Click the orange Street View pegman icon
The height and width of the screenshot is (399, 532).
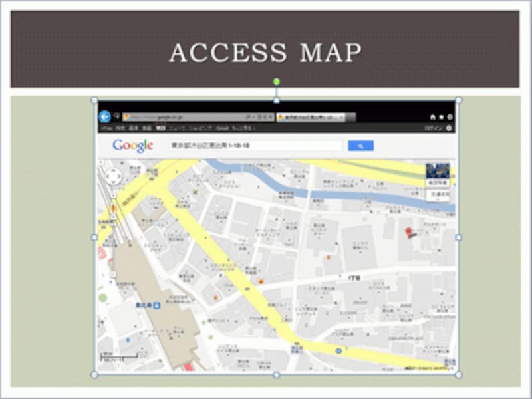[x=113, y=208]
